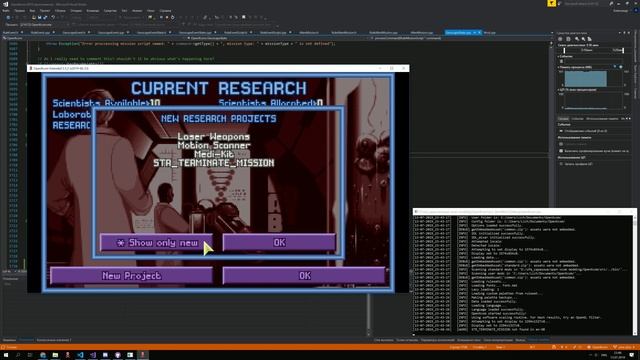Open Task View from the taskbar
640x360 pixels.
[x=30, y=355]
